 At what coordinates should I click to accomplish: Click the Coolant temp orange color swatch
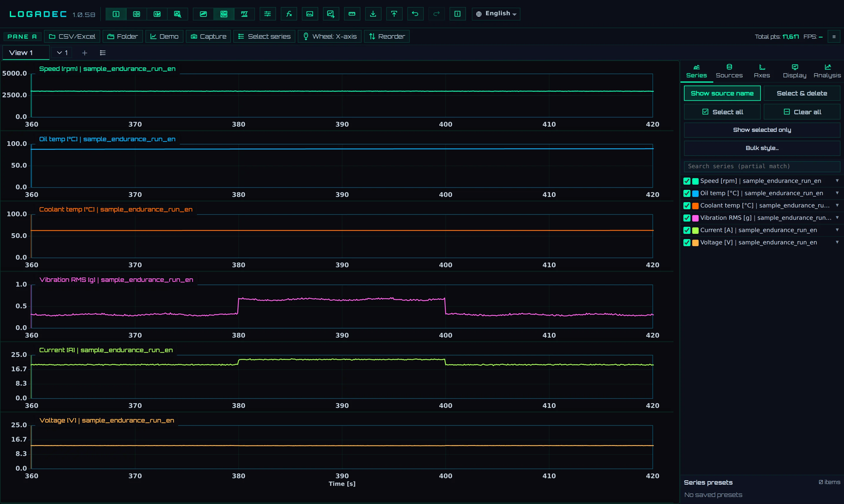click(x=695, y=205)
